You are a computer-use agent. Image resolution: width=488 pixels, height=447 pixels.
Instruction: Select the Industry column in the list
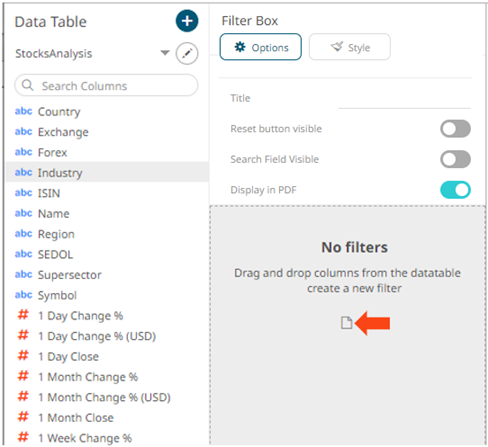coord(107,172)
